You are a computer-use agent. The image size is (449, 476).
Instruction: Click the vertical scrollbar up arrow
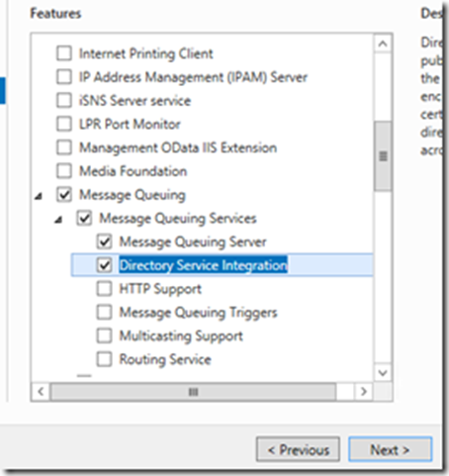[383, 44]
